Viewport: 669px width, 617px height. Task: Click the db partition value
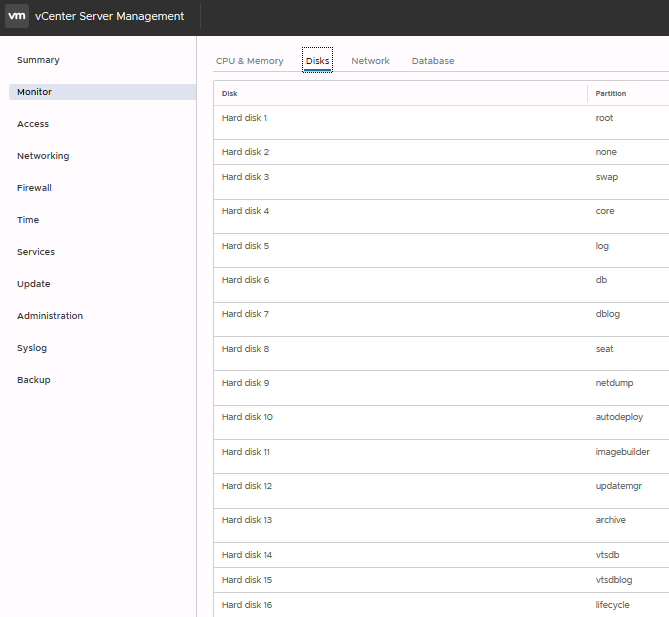pos(601,280)
